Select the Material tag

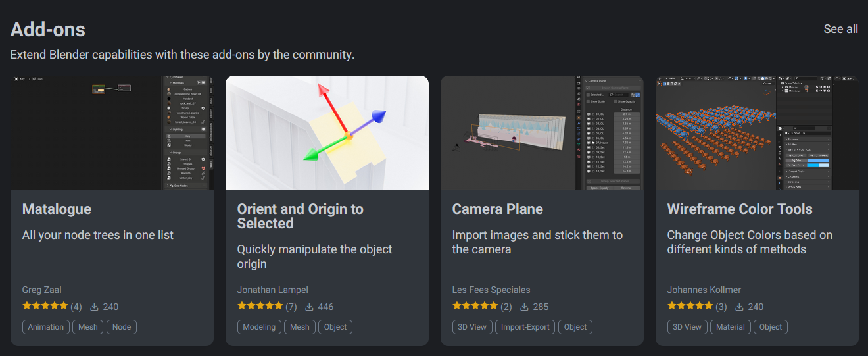731,327
